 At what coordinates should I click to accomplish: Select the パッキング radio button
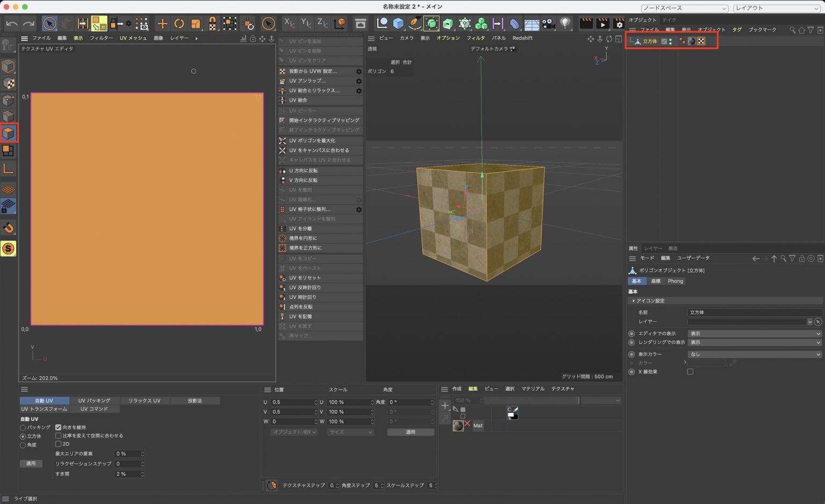pyautogui.click(x=23, y=427)
